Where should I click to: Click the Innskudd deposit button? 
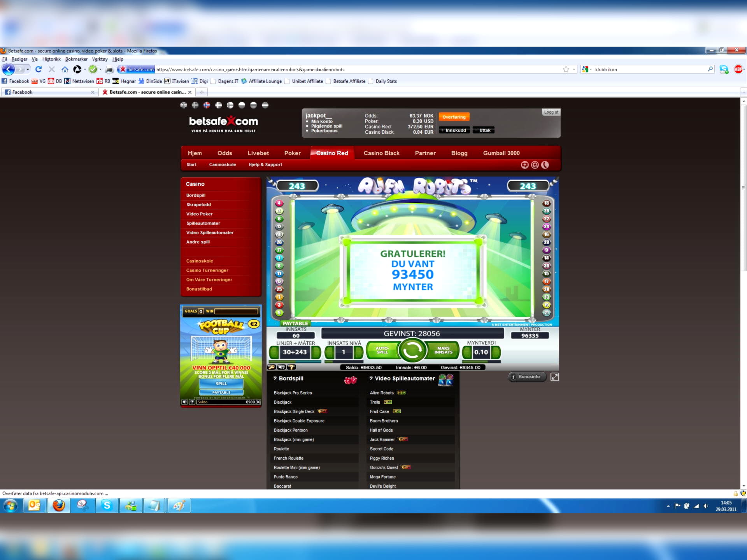(454, 130)
